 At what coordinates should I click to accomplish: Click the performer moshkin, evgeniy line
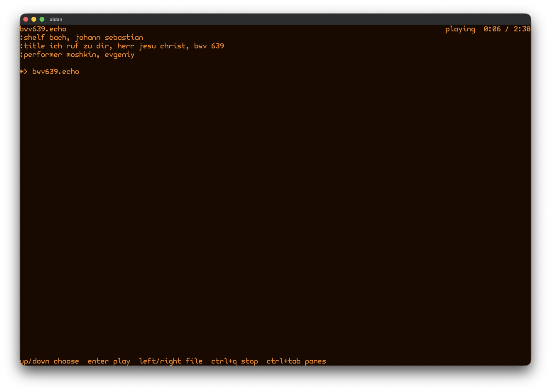[77, 55]
